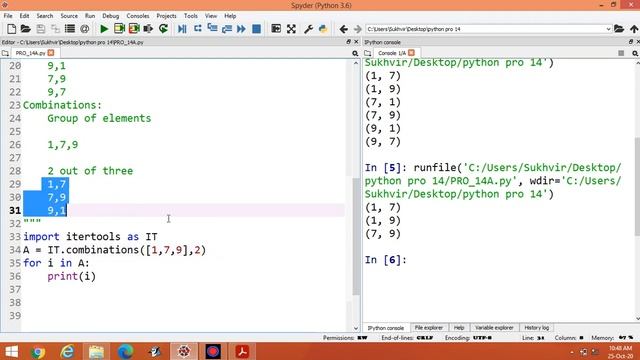Open Preferences wrench icon

(x=308, y=29)
